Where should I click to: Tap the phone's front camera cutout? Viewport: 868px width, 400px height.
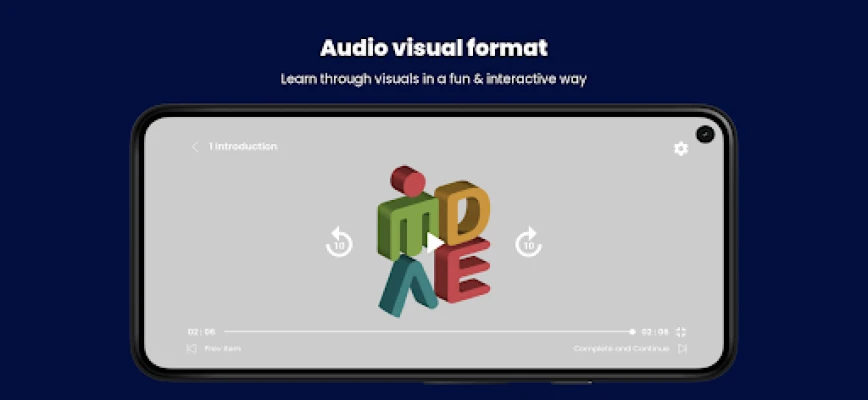706,134
